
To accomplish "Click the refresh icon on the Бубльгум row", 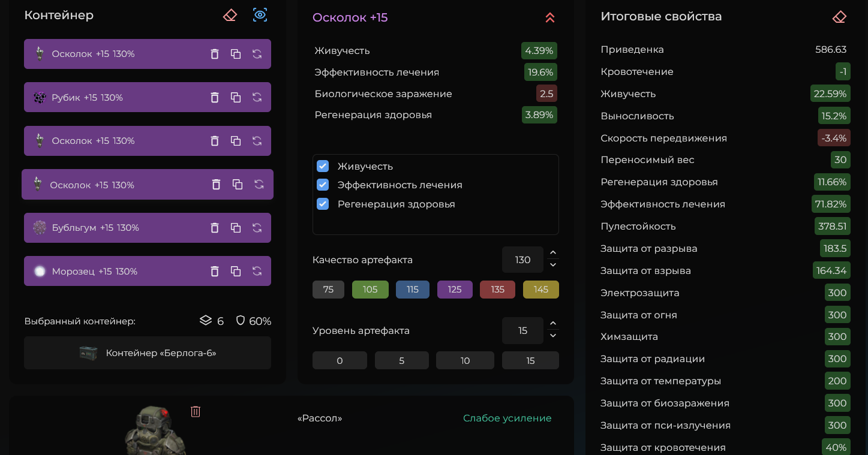I will point(257,228).
